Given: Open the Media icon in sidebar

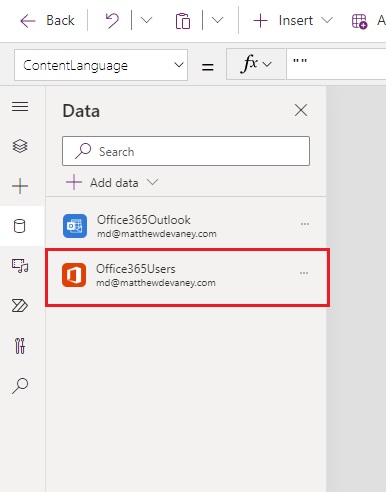Looking at the screenshot, I should point(20,266).
